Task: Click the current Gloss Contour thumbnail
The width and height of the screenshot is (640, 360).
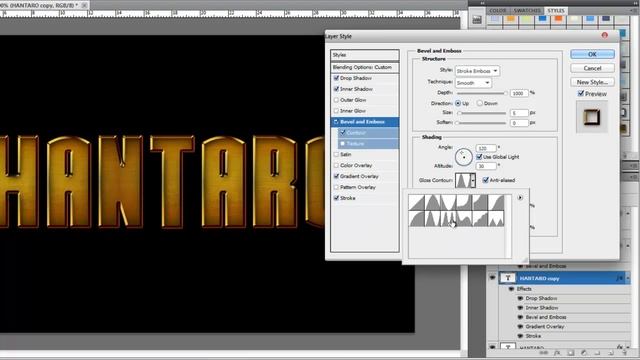Action: point(462,180)
